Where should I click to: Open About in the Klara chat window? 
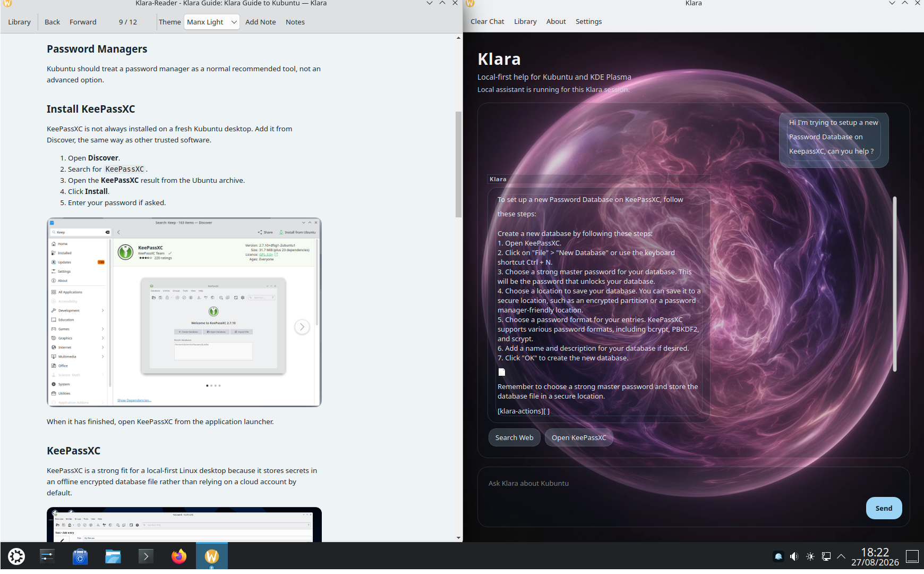556,21
